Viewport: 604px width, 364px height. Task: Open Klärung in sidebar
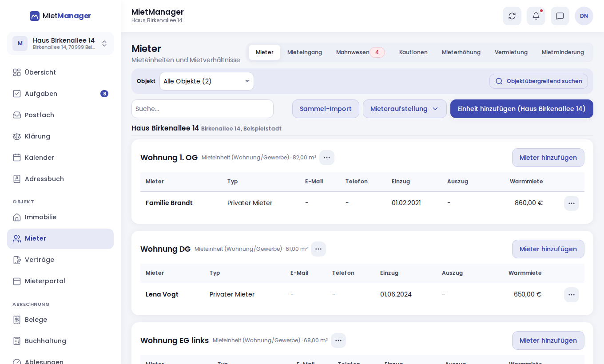click(x=60, y=136)
